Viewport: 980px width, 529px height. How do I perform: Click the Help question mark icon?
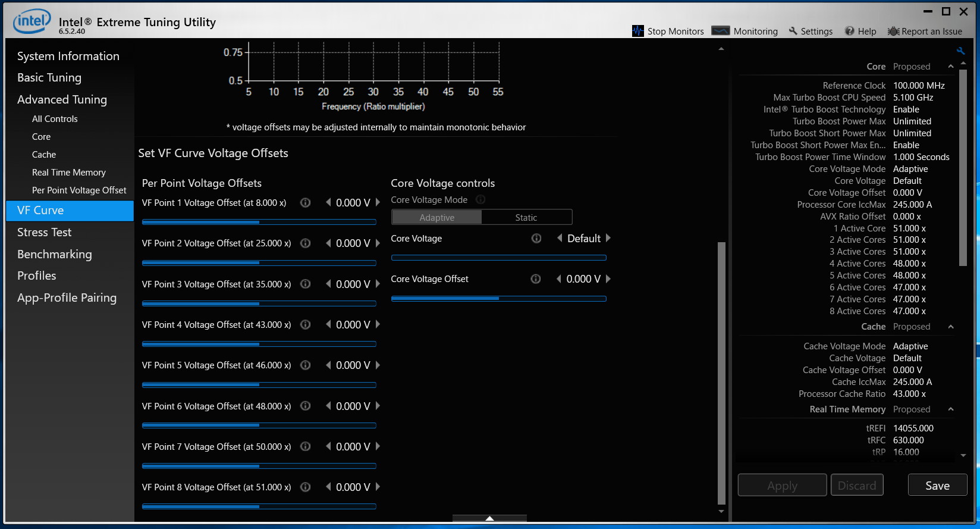(x=850, y=31)
